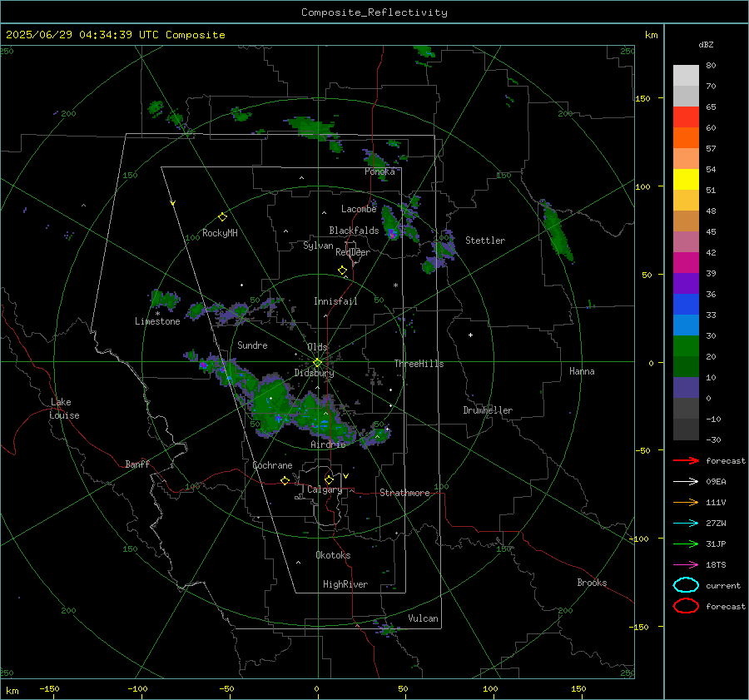The height and width of the screenshot is (700, 749).
Task: Click the storm cell core near Blackfalds
Action: pyautogui.click(x=392, y=234)
